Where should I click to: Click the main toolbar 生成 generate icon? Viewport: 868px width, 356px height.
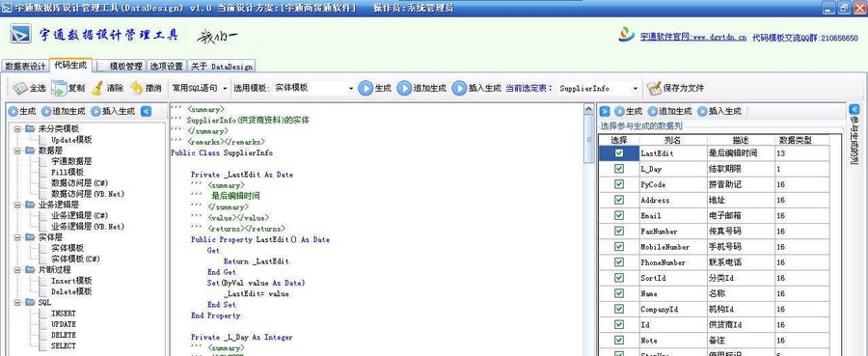point(366,88)
